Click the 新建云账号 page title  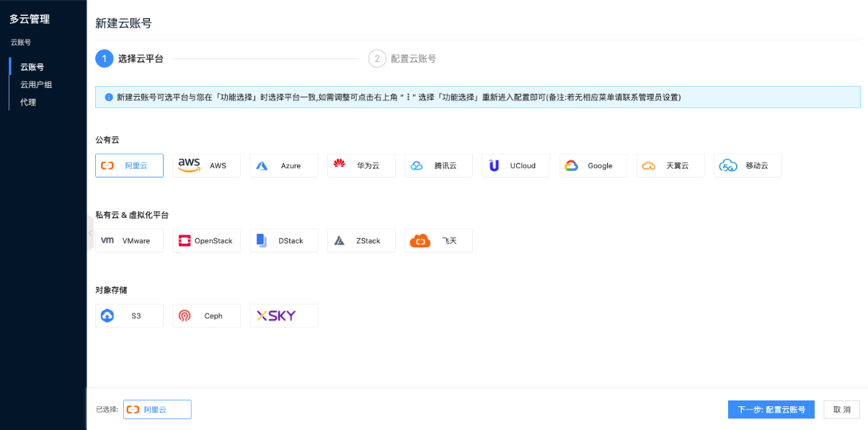[123, 23]
